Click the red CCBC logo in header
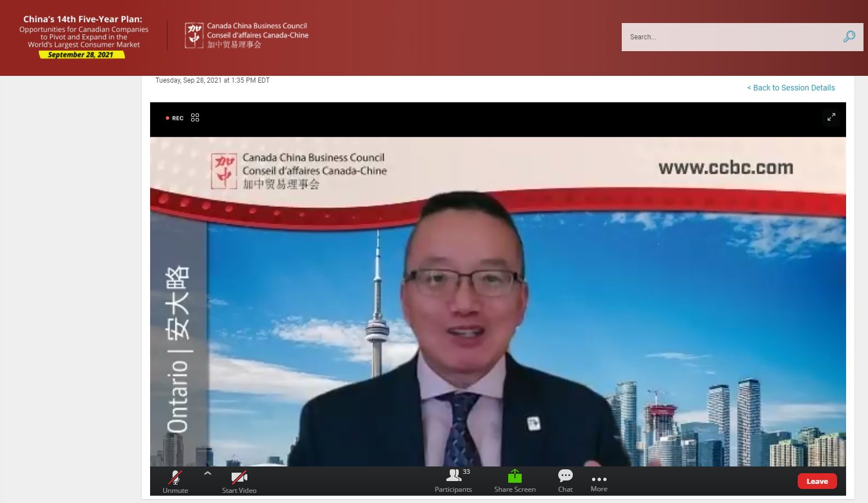This screenshot has height=503, width=868. (x=194, y=35)
